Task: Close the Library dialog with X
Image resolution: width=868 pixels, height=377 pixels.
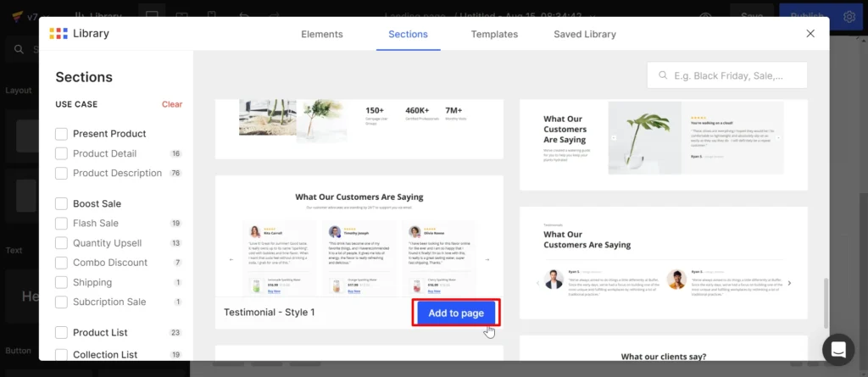Action: 810,34
